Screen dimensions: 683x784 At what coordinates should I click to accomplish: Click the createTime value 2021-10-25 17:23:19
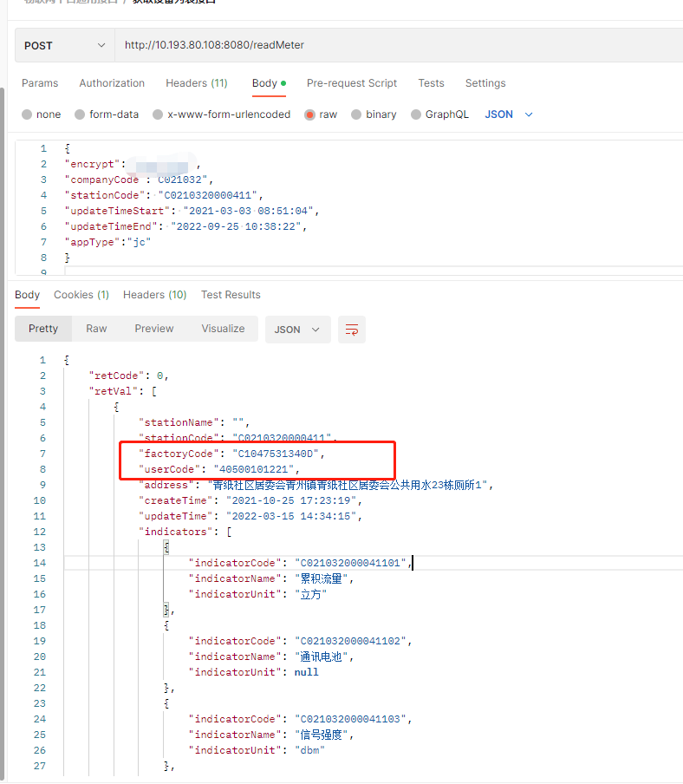pyautogui.click(x=291, y=500)
